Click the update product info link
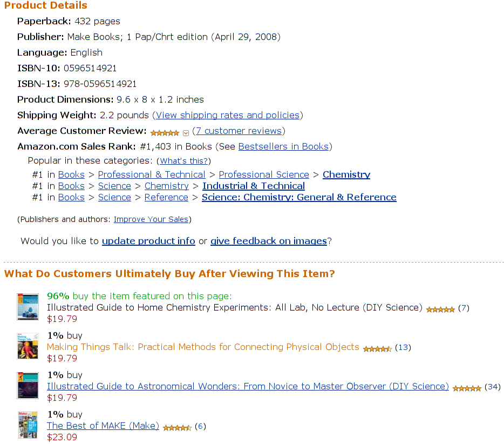504x444 pixels. tap(148, 241)
